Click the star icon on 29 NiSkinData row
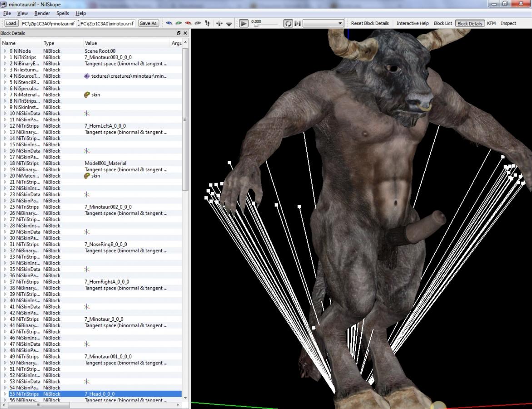This screenshot has height=409, width=532. coord(87,232)
